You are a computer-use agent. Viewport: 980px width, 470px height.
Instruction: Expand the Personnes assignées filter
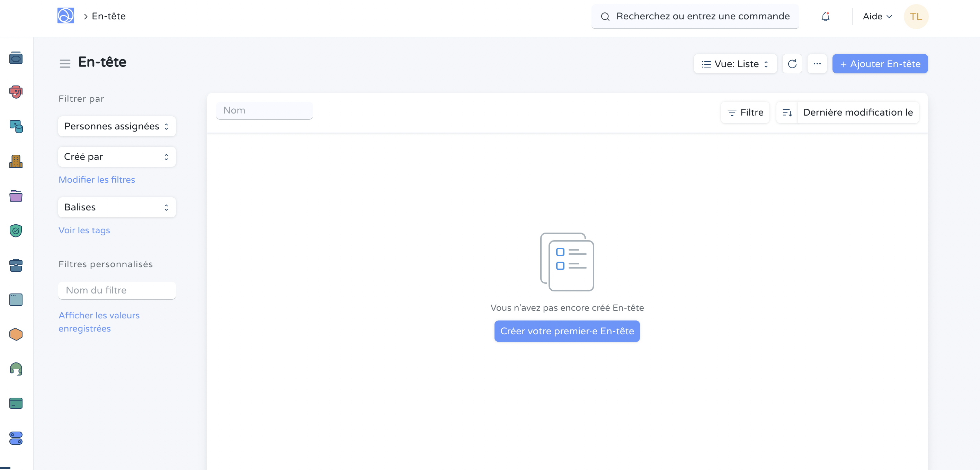coord(117,126)
